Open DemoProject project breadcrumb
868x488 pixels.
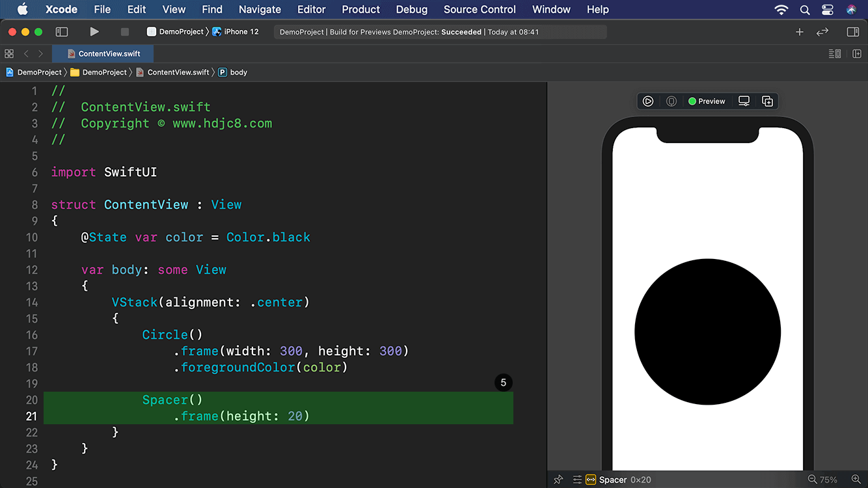[x=34, y=72]
